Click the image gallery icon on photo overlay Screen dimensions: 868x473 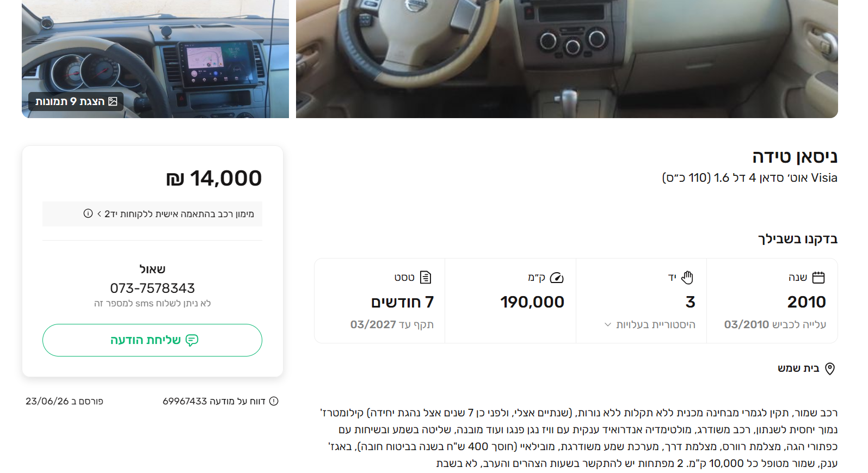[113, 101]
